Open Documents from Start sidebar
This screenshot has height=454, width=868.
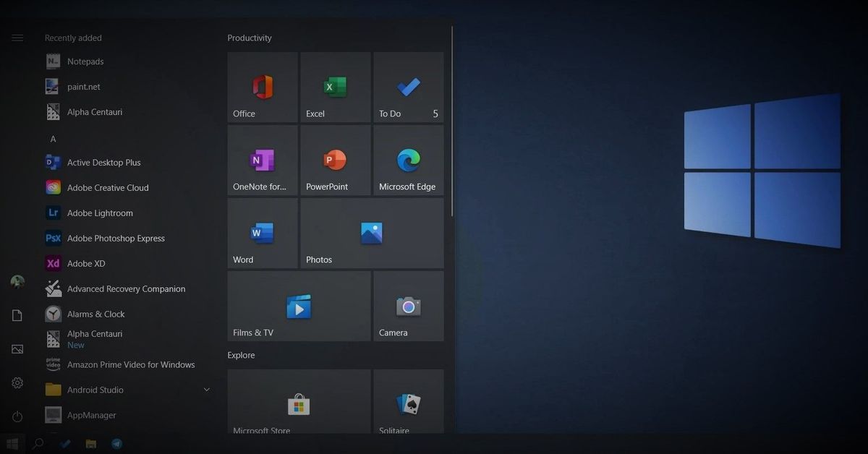(17, 315)
